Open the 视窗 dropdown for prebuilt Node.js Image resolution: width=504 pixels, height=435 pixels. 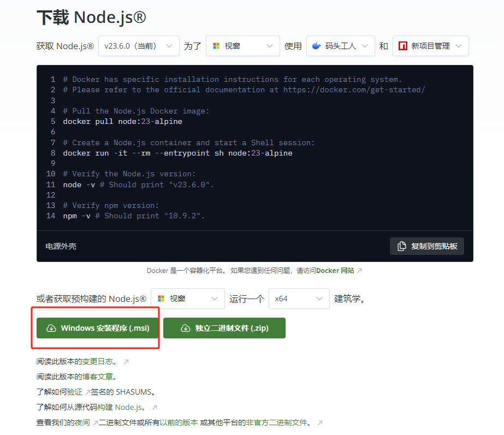tap(188, 299)
